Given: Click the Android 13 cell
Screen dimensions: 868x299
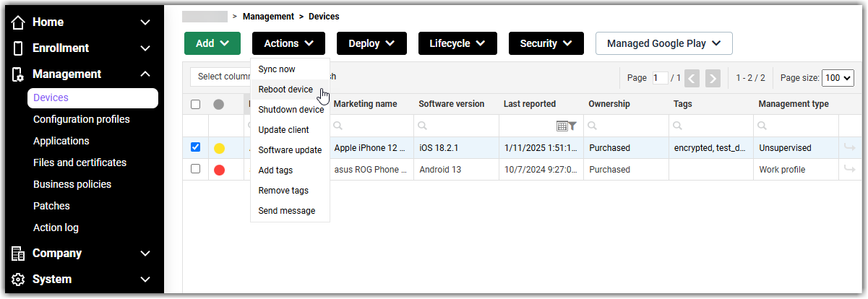Looking at the screenshot, I should [x=456, y=170].
